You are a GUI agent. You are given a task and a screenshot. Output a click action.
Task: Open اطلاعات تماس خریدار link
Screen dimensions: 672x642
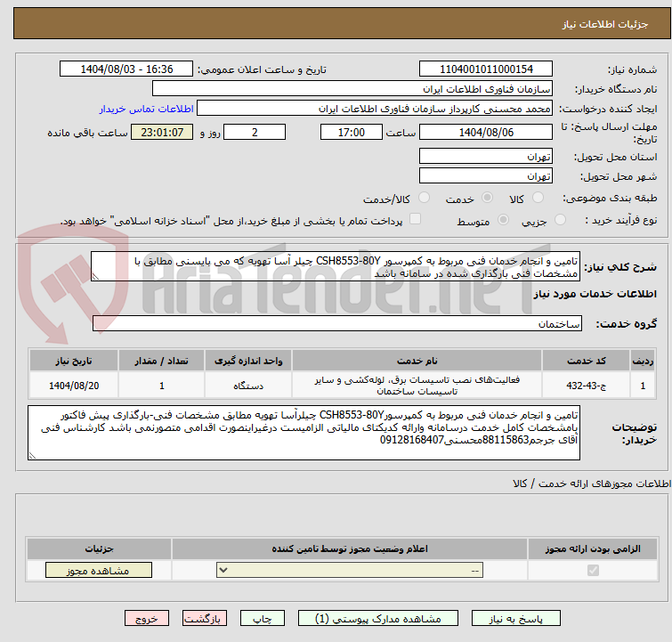click(x=147, y=109)
